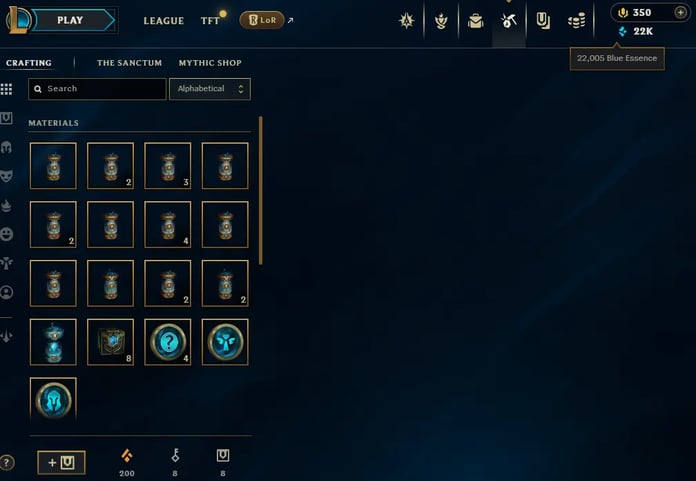Viewport: 696px width, 481px height.
Task: Purchase chests with the plus chest button
Action: (x=61, y=463)
